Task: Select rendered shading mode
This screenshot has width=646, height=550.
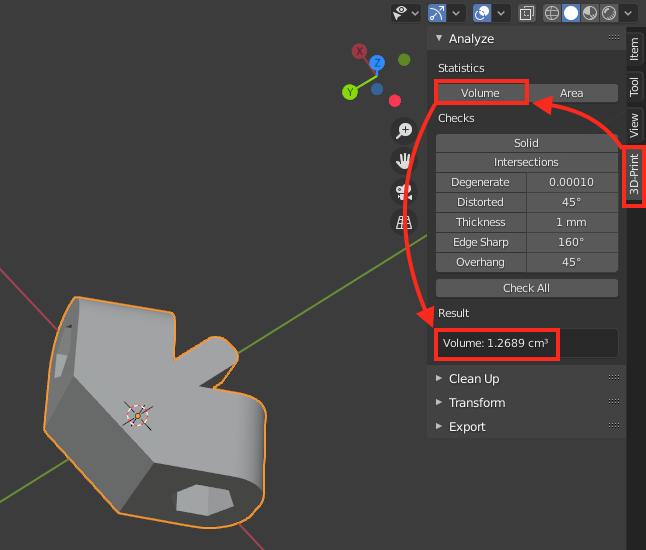Action: click(608, 13)
